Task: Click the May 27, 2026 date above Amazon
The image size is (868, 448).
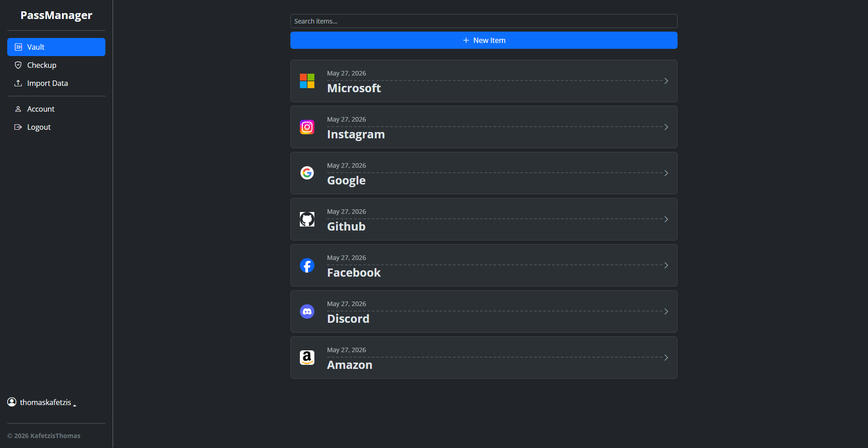Action: pyautogui.click(x=346, y=350)
